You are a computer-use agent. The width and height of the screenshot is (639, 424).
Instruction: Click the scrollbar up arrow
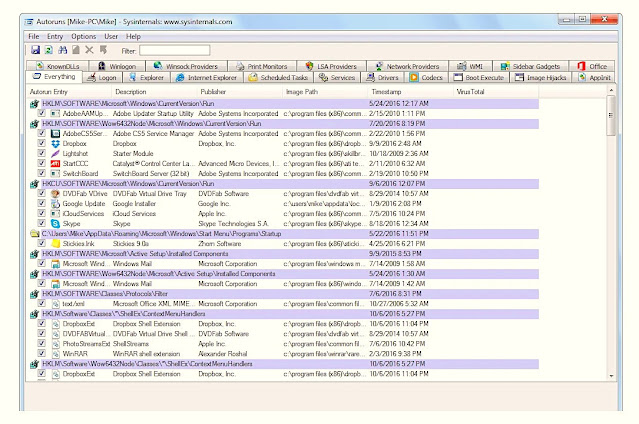611,90
